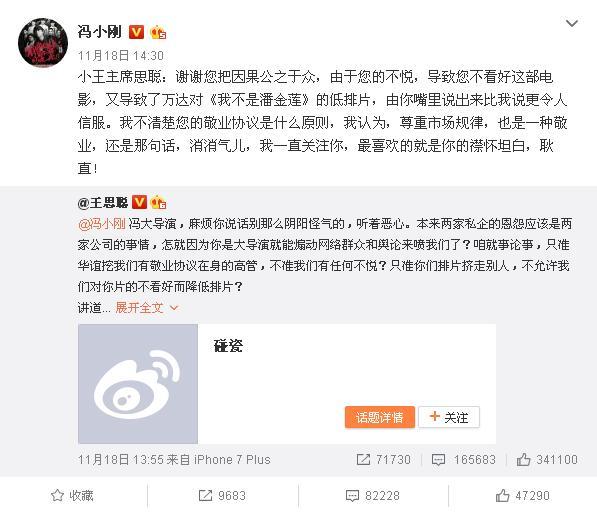
Task: Click the @冯小刚 mention in reposted text
Action: pos(101,223)
